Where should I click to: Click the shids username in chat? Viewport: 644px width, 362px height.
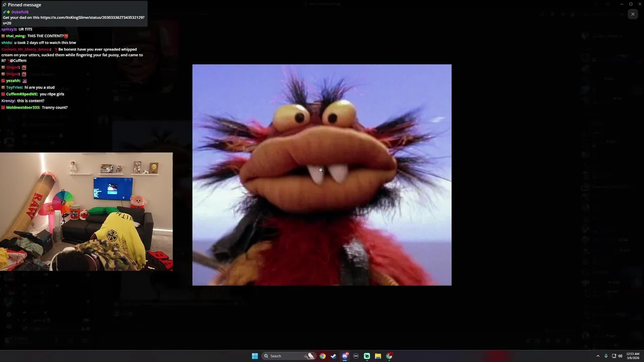[6, 43]
